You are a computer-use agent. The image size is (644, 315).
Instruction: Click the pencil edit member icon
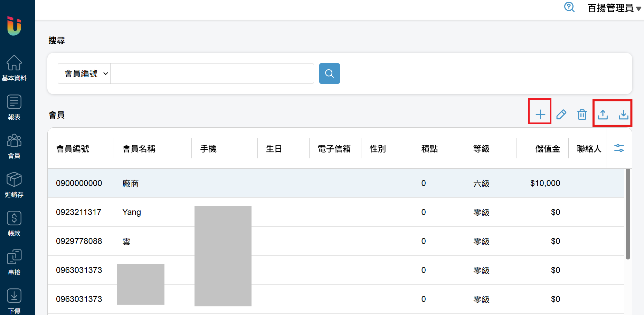point(561,115)
